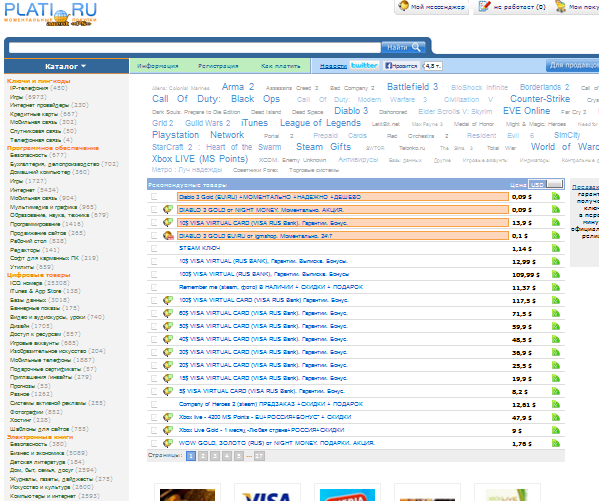
Task: Open Arma 2 tag link
Action: (x=238, y=87)
